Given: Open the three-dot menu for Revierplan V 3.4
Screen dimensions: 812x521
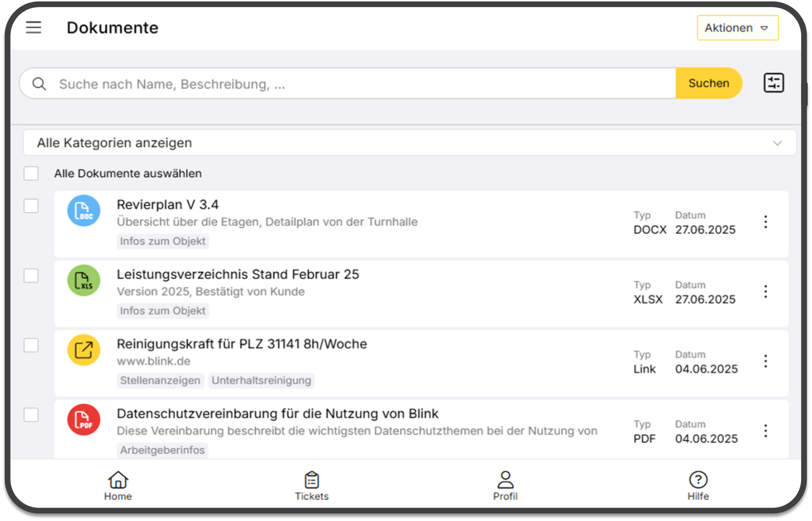Looking at the screenshot, I should coord(765,222).
